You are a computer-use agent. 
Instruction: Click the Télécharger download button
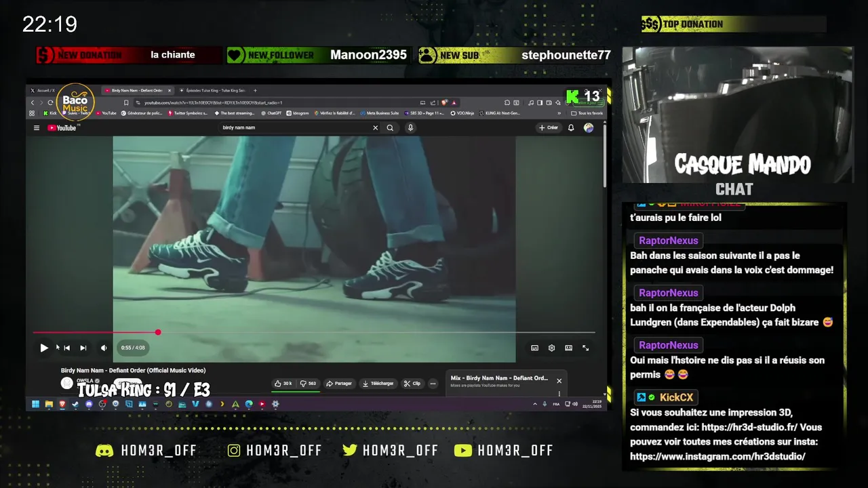tap(378, 384)
